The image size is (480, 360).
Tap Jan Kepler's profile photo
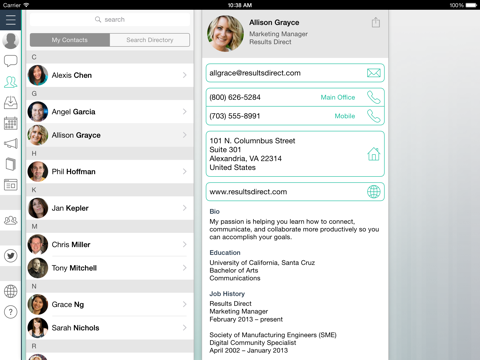(38, 208)
